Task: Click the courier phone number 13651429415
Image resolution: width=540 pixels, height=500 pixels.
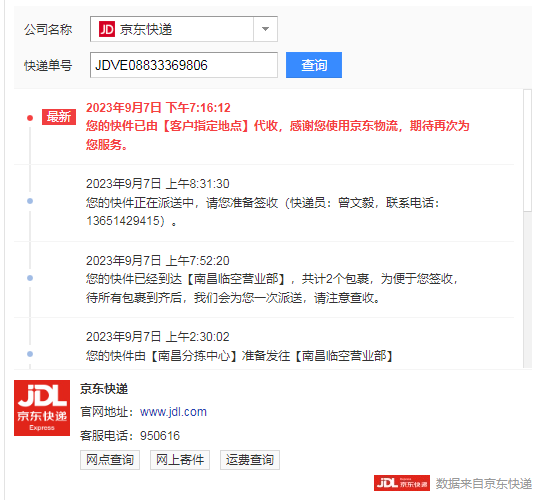Action: 125,221
